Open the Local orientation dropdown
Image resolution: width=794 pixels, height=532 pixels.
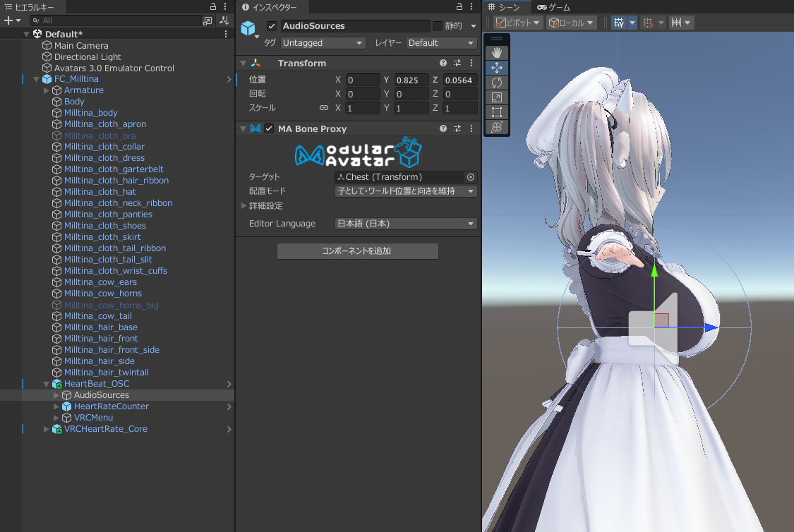pos(571,23)
